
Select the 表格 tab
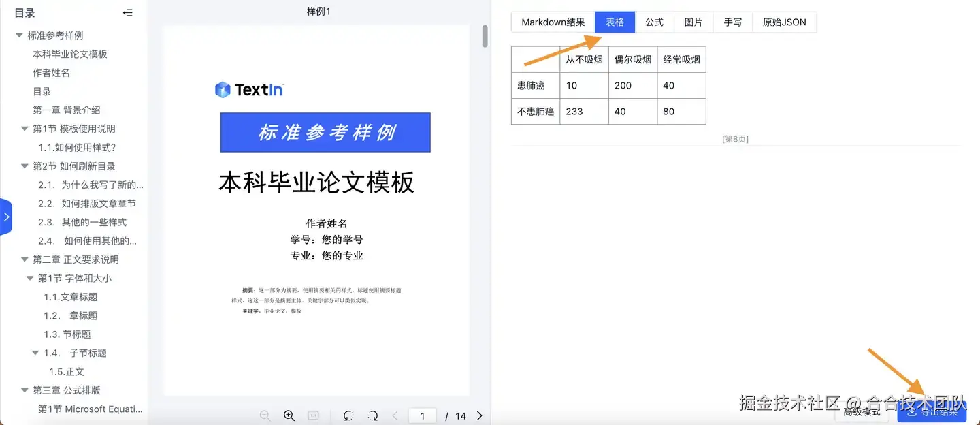click(615, 22)
